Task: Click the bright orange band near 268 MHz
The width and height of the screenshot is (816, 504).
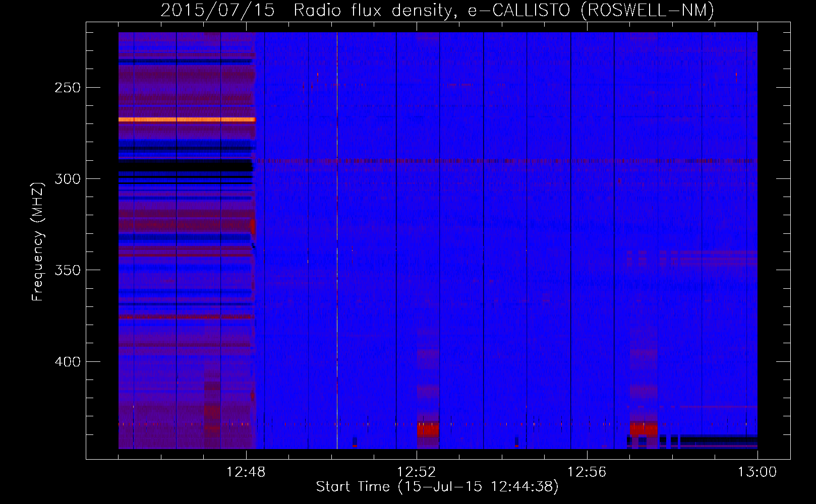Action: (187, 120)
